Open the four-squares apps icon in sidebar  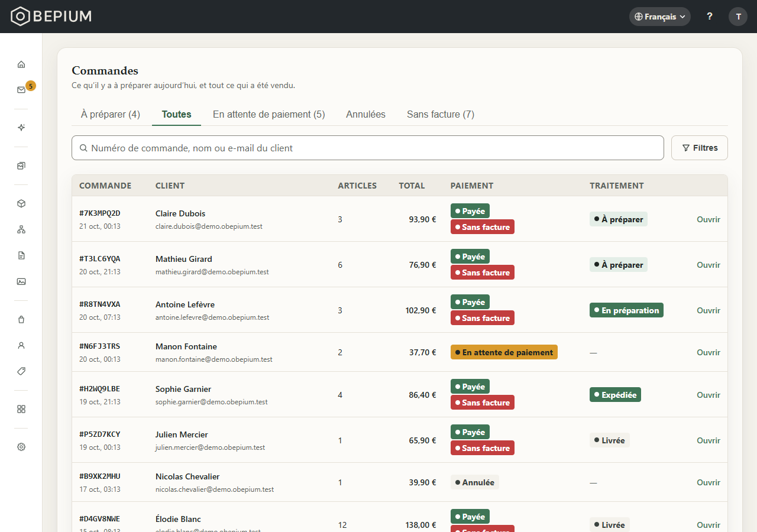pyautogui.click(x=21, y=409)
